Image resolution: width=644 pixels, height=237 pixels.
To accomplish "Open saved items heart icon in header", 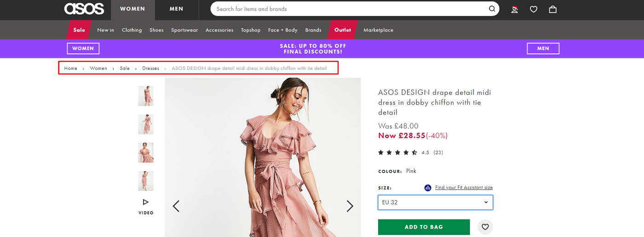I will pyautogui.click(x=534, y=9).
